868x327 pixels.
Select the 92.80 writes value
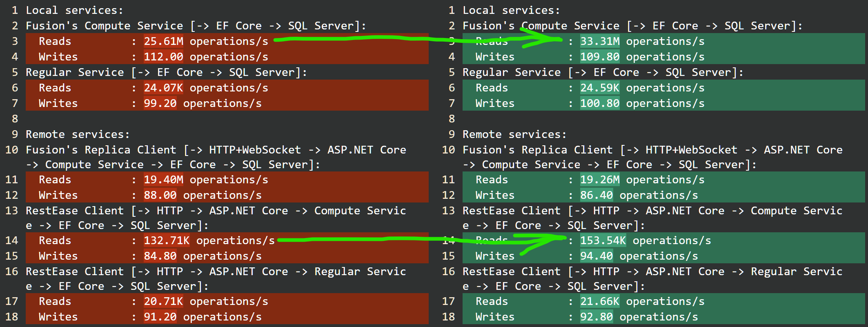tap(596, 317)
